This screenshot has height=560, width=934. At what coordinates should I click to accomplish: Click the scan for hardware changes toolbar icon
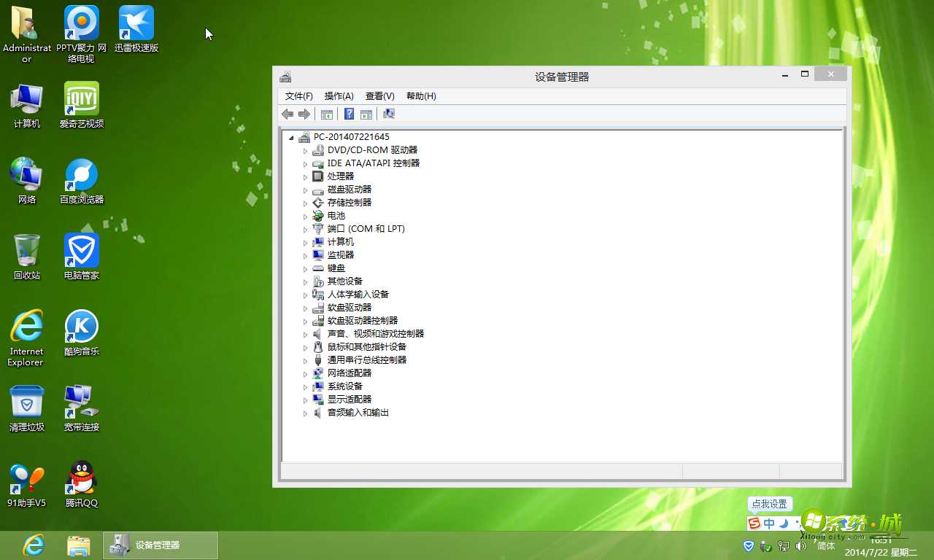click(x=389, y=114)
